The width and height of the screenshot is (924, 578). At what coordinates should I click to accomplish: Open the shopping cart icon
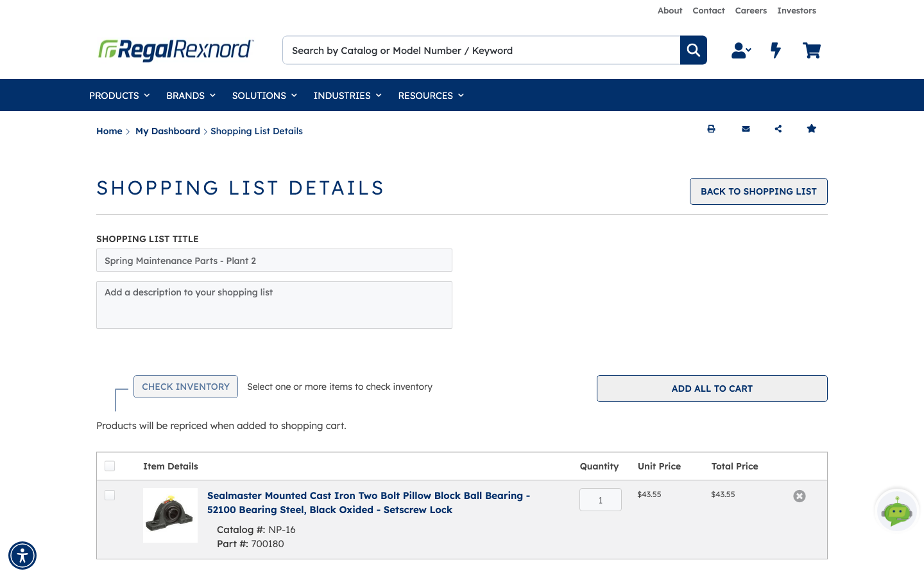coord(812,51)
